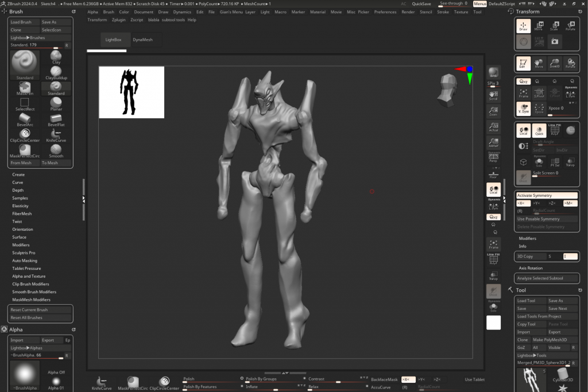
Task: Expand the Curve section
Action: point(18,183)
